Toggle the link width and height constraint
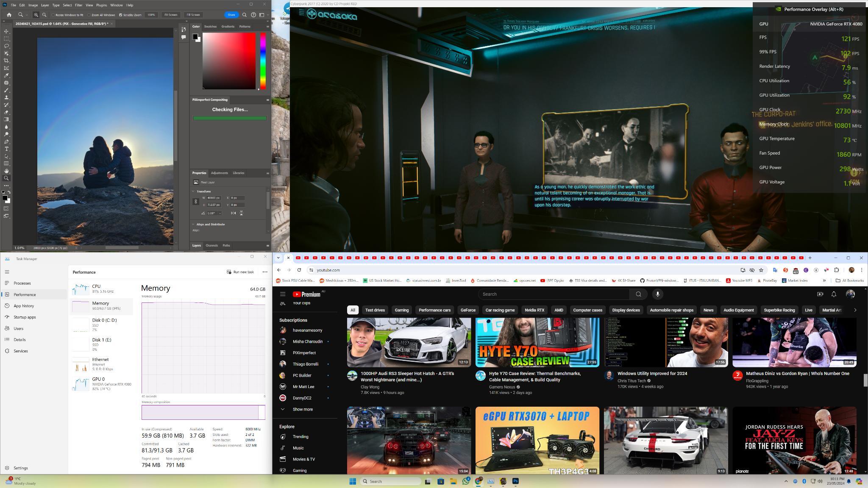This screenshot has width=868, height=488. click(x=196, y=201)
